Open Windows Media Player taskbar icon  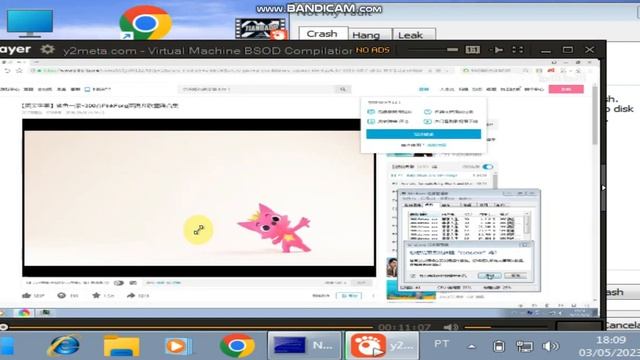tap(178, 346)
